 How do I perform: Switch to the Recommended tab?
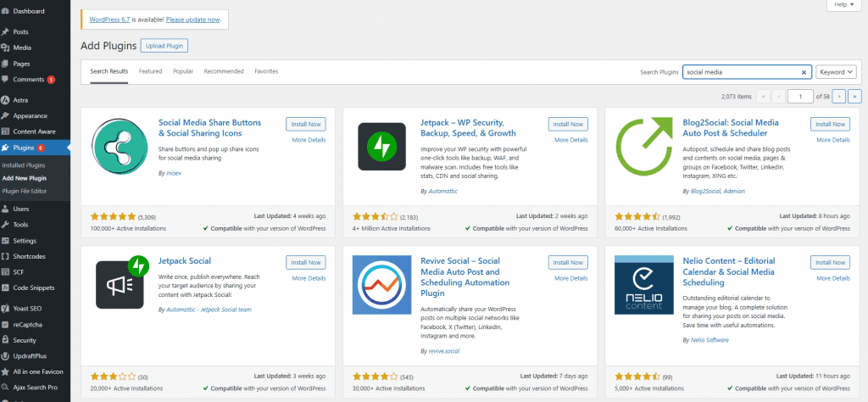tap(224, 71)
